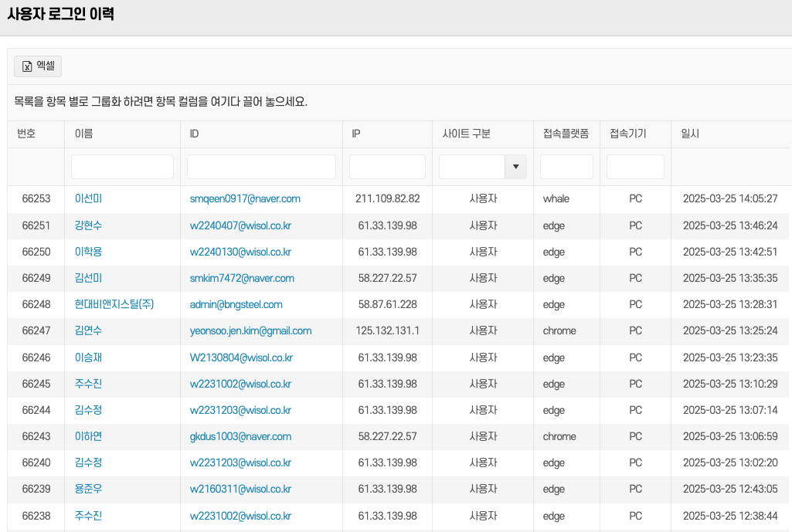The width and height of the screenshot is (792, 532).
Task: Click the 이름 column header
Action: (x=84, y=134)
